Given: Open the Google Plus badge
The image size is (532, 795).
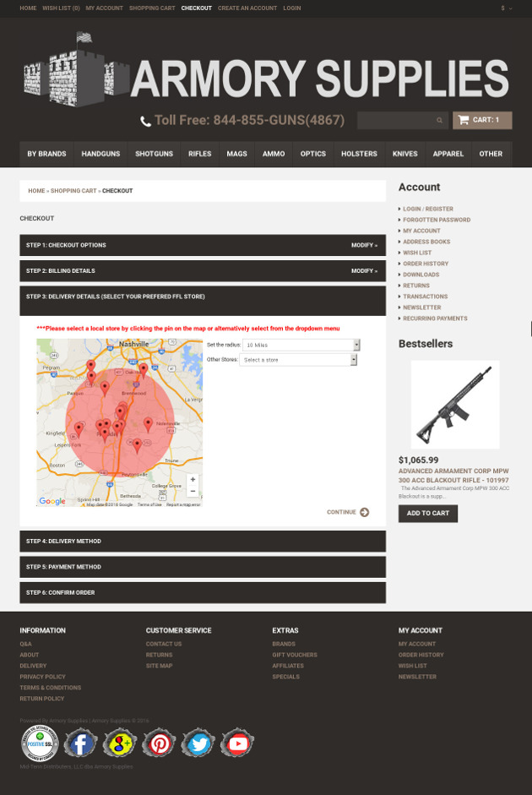Looking at the screenshot, I should tap(119, 743).
